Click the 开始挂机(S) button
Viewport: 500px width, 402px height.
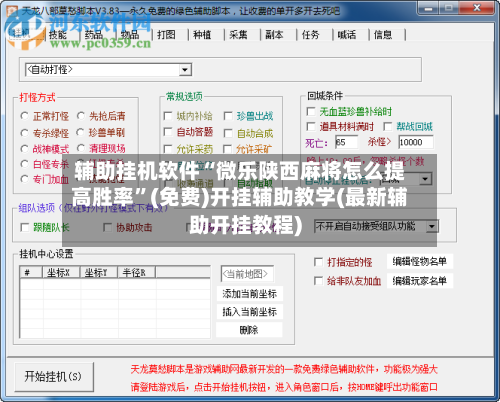click(54, 377)
